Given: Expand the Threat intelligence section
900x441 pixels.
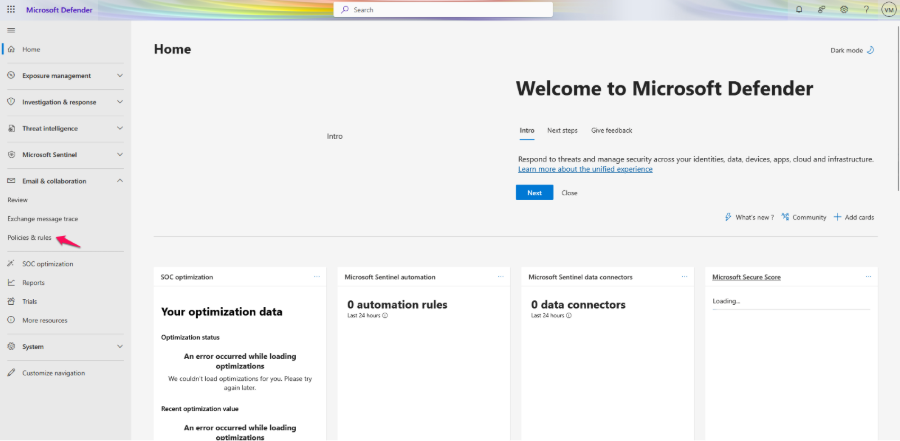Looking at the screenshot, I should (120, 128).
